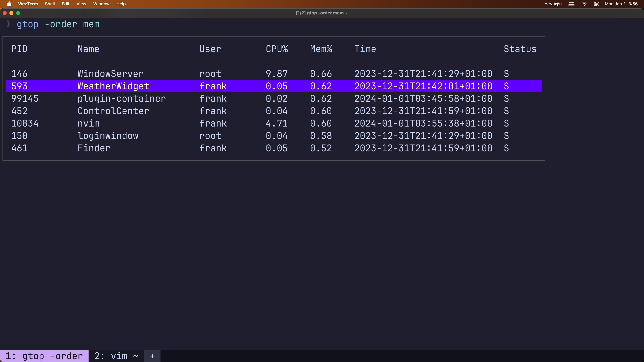Viewport: 644px width, 362px height.
Task: Click user 'root' in loginwindow row
Action: coord(210,136)
